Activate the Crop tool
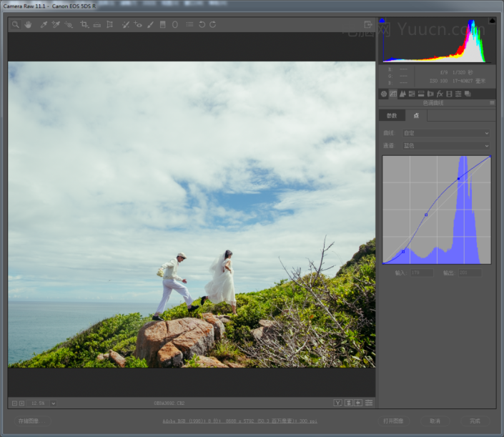 84,24
